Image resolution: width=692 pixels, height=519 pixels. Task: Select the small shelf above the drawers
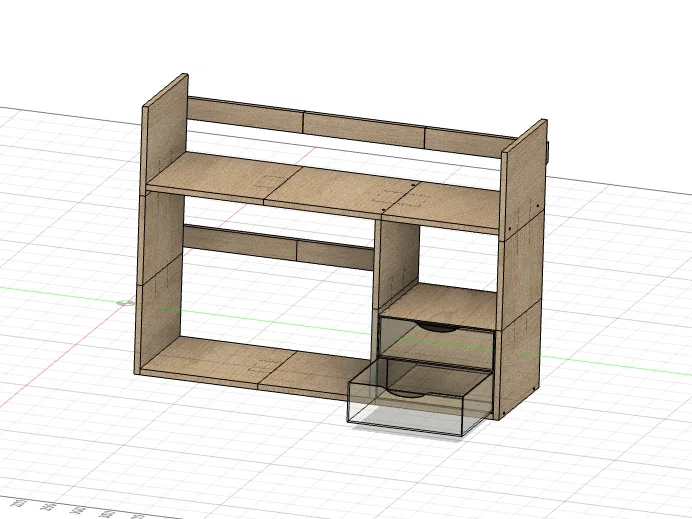(439, 306)
